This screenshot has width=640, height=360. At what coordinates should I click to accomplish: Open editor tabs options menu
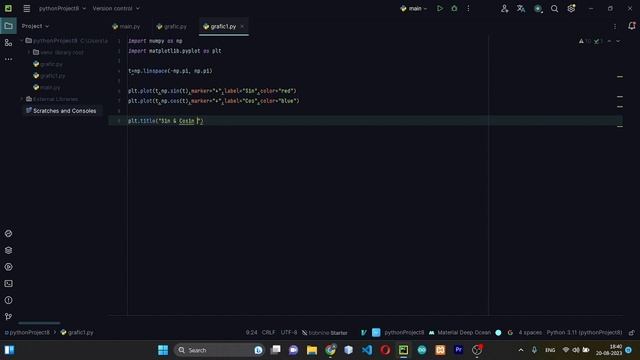tap(615, 27)
